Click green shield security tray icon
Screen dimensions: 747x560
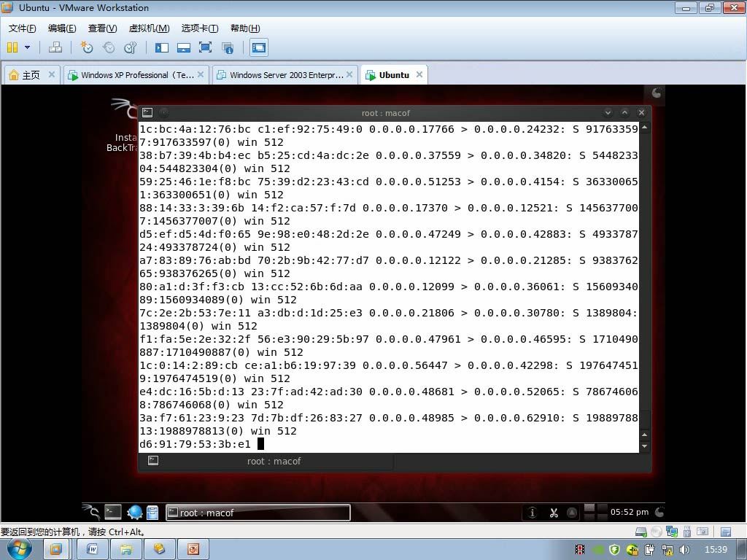[x=614, y=550]
